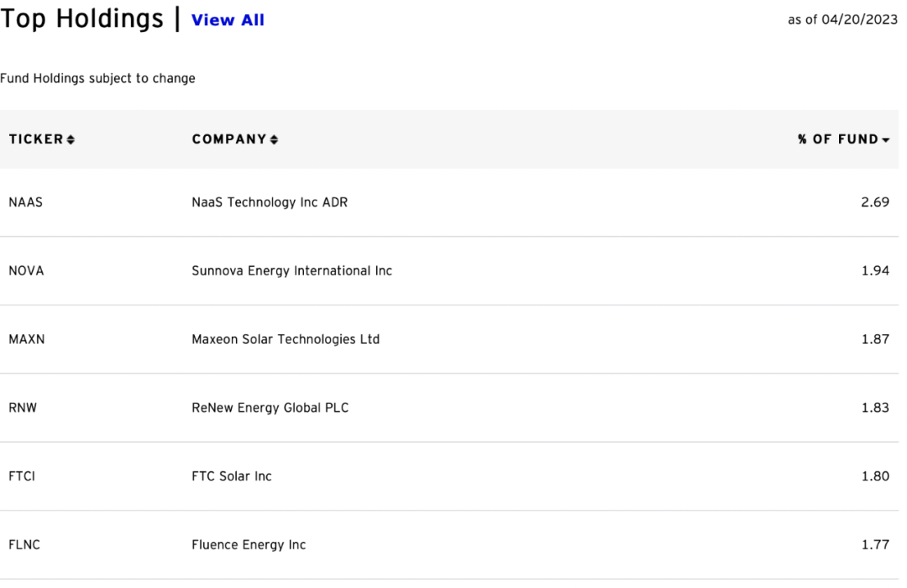Viewport: 907px width, 588px height.
Task: Click FTC Solar Inc company name
Action: tap(232, 476)
